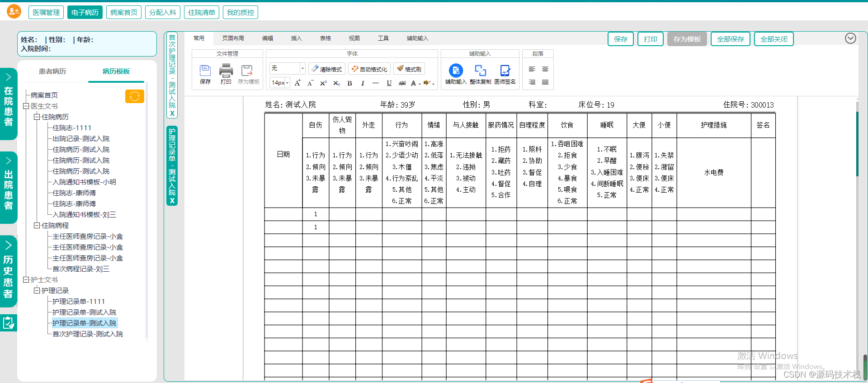Open the 分配入科 top tab
The height and width of the screenshot is (383, 868).
point(163,12)
